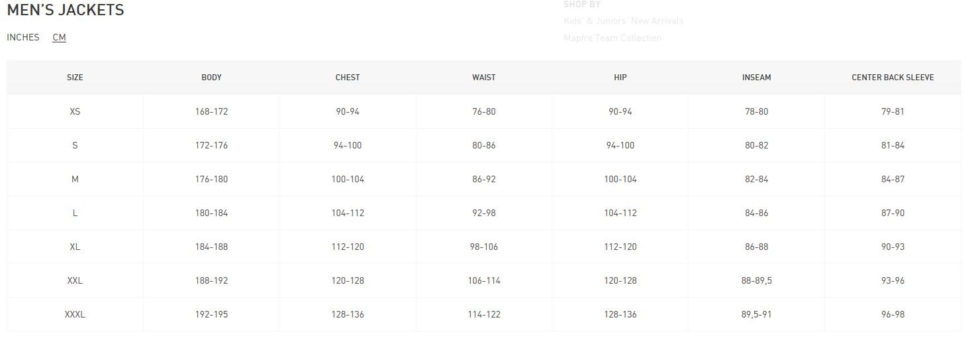Screen dimensions: 980x350
Task: Click the HIP column header
Action: (620, 78)
